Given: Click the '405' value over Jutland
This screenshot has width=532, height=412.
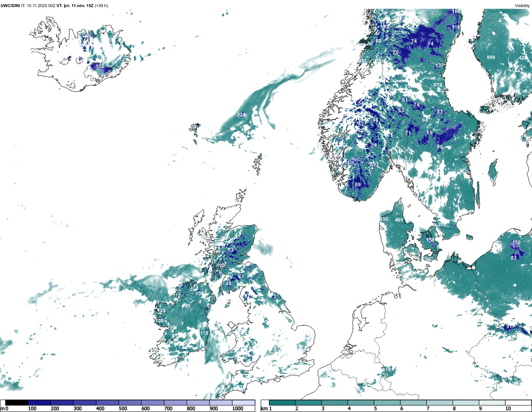Looking at the screenshot, I should [x=399, y=220].
